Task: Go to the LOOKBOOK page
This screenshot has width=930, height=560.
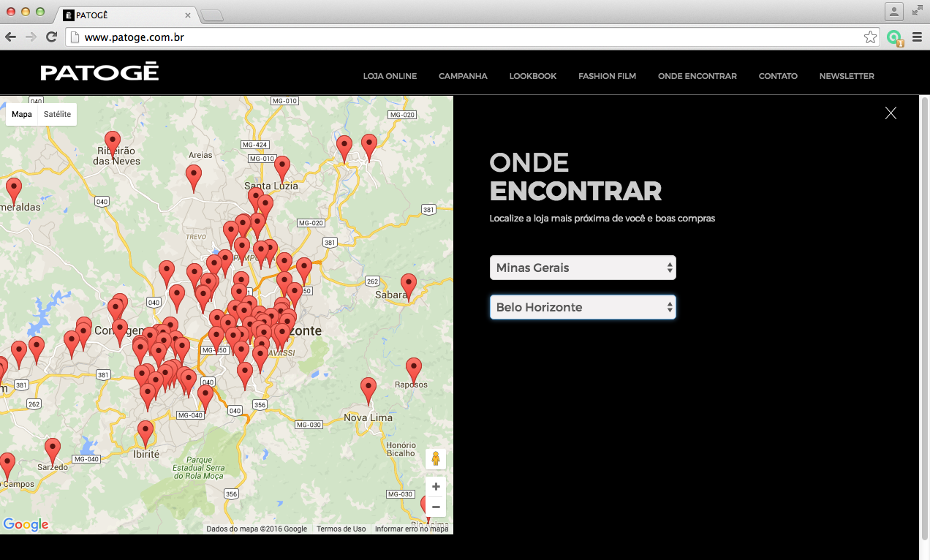Action: (x=533, y=76)
